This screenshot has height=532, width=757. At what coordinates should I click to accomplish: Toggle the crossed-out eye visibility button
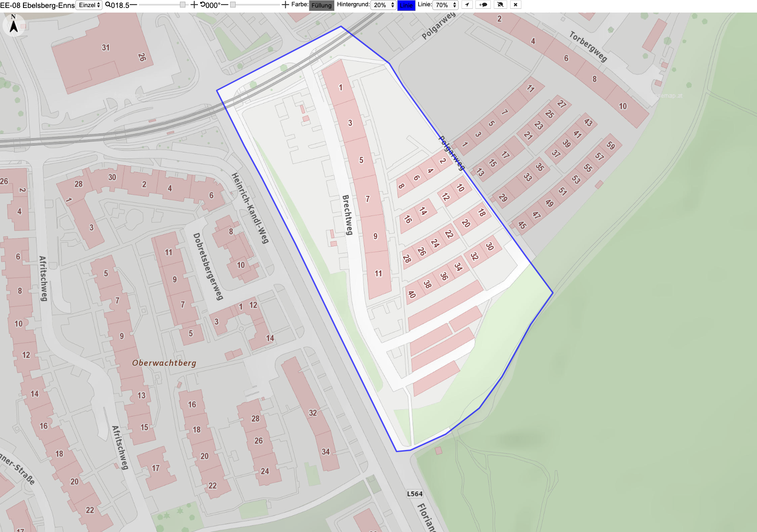tap(500, 5)
